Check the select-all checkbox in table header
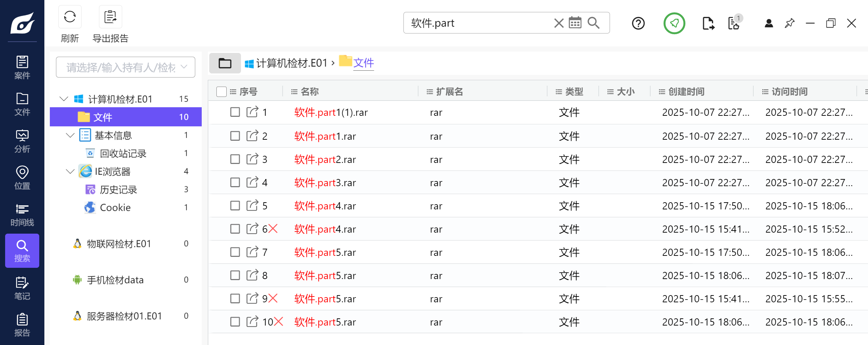The image size is (868, 345). coord(222,92)
